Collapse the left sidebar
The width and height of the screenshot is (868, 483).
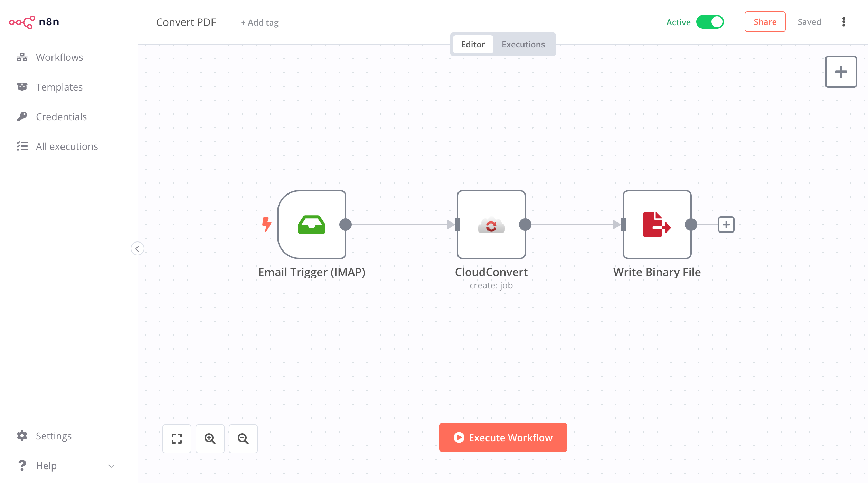(137, 248)
